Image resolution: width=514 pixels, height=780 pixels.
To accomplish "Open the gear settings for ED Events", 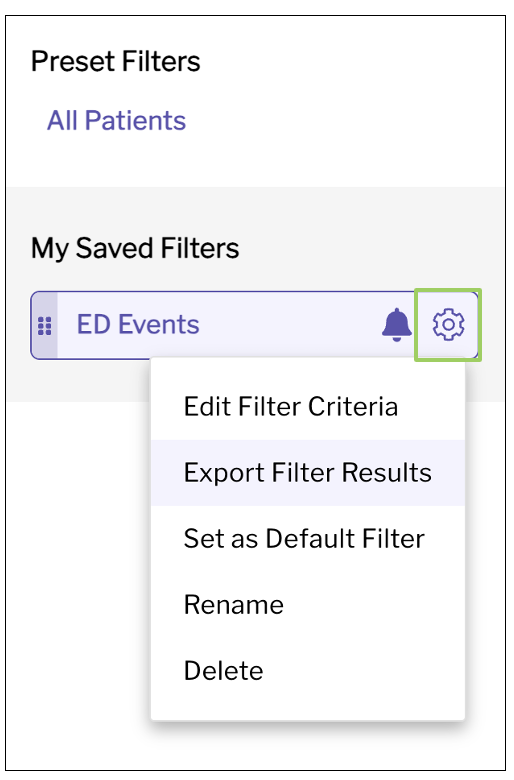I will click(448, 325).
